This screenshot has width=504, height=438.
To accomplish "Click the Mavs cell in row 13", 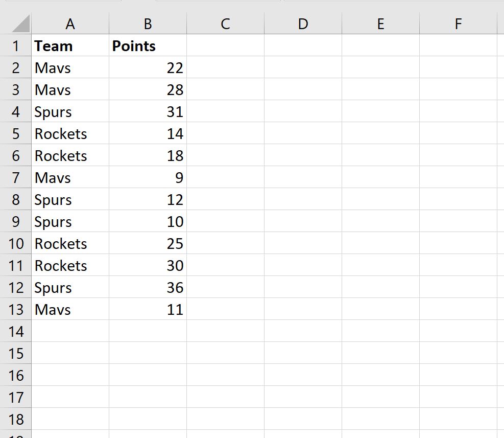I will click(70, 309).
